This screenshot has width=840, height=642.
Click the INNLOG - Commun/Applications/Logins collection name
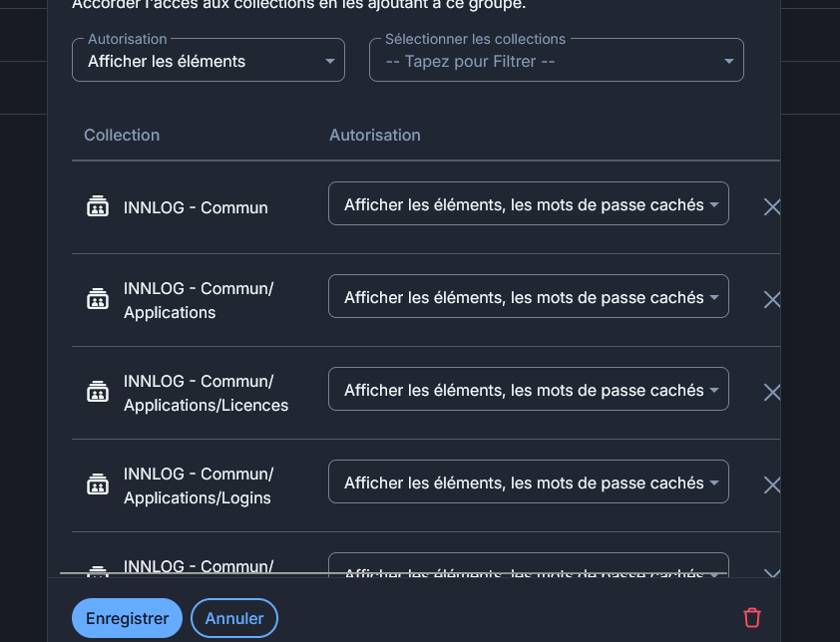[198, 485]
